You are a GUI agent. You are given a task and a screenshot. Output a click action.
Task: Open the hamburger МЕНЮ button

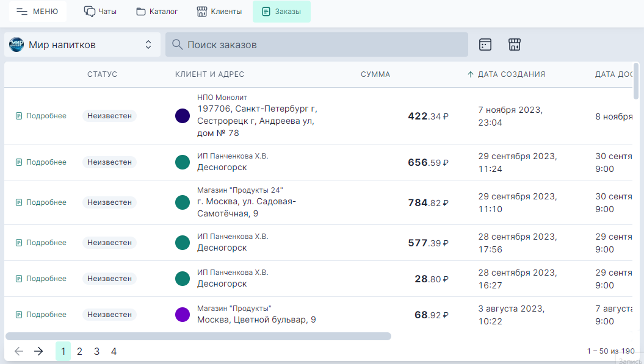(x=37, y=12)
